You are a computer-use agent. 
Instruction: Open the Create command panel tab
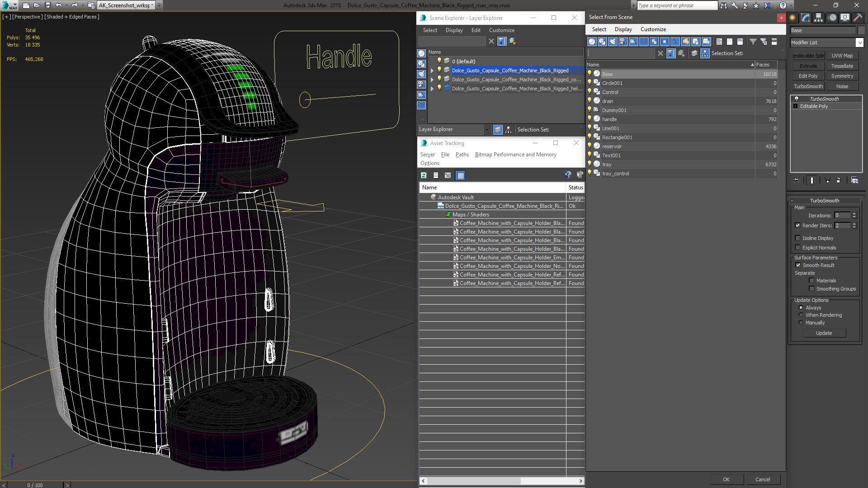click(793, 18)
